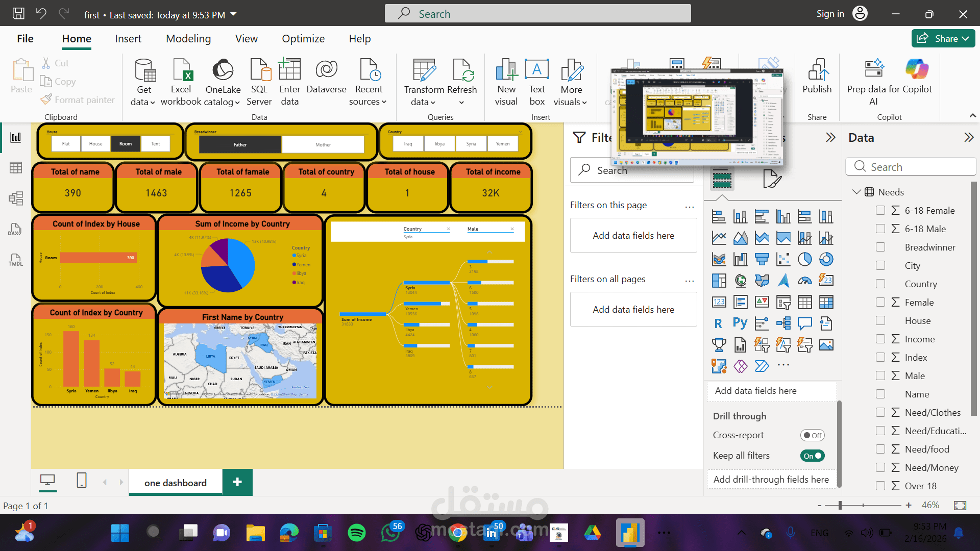Collapse the Data pane with chevrons
980x551 pixels.
pyautogui.click(x=968, y=137)
